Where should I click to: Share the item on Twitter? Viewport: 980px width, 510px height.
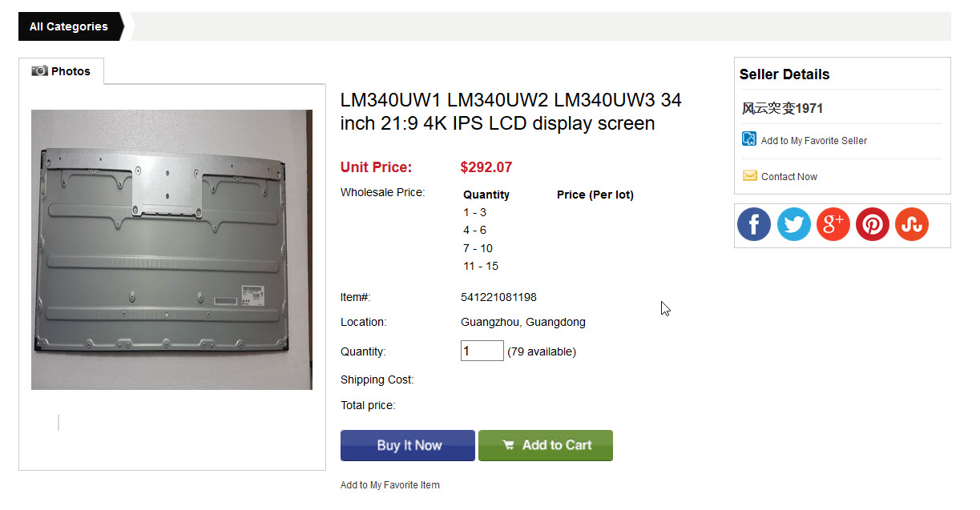pos(794,225)
